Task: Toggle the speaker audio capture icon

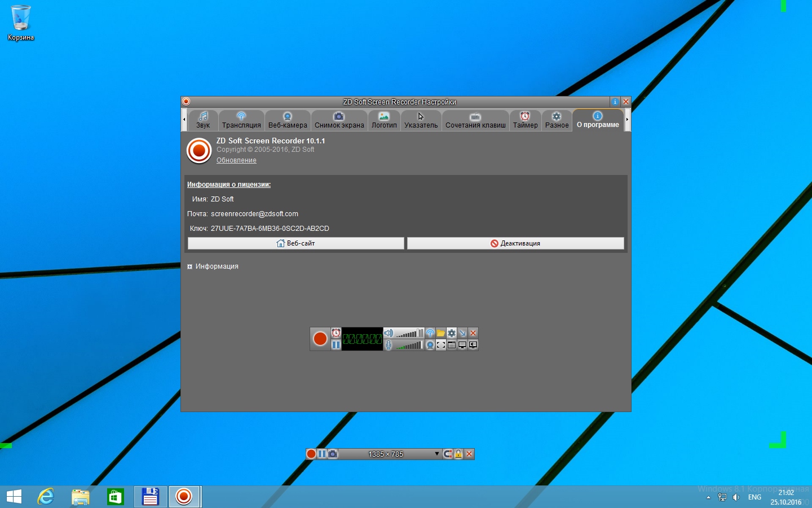Action: click(x=389, y=333)
